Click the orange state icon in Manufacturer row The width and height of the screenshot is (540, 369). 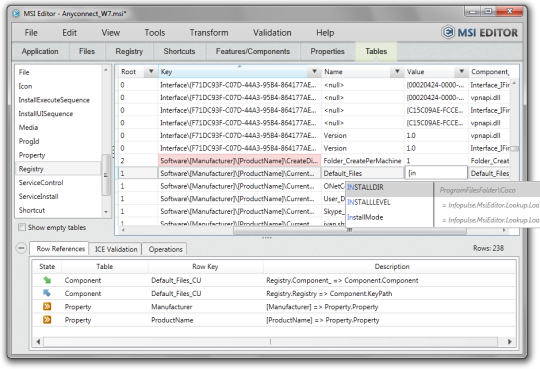pyautogui.click(x=47, y=306)
